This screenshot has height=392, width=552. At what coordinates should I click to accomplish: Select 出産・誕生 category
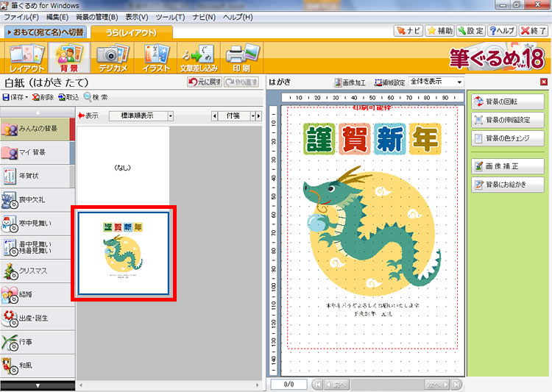click(38, 318)
